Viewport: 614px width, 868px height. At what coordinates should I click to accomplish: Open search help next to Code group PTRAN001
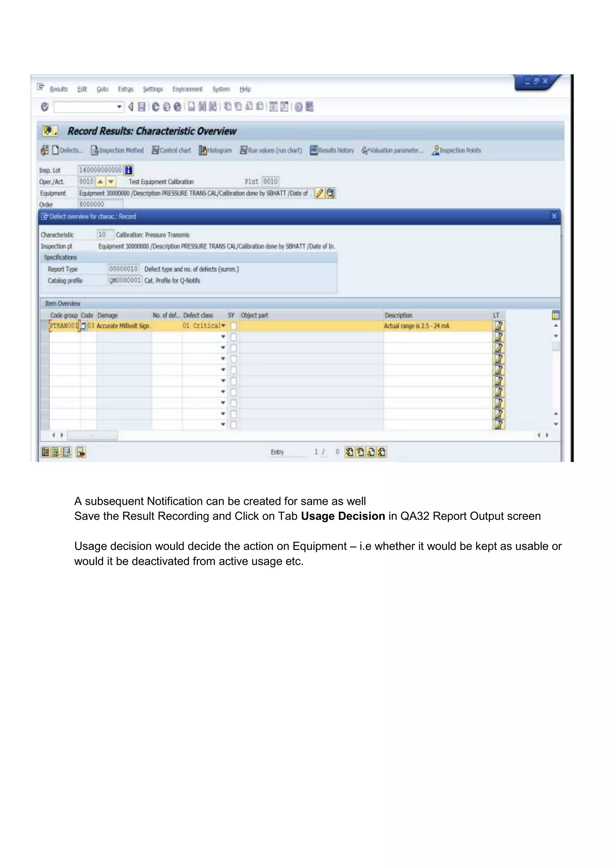pos(84,326)
